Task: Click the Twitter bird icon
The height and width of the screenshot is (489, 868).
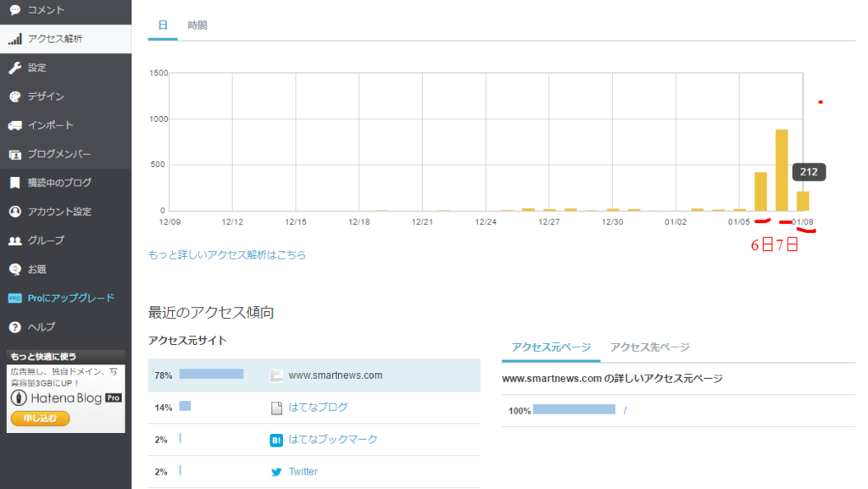Action: tap(276, 472)
